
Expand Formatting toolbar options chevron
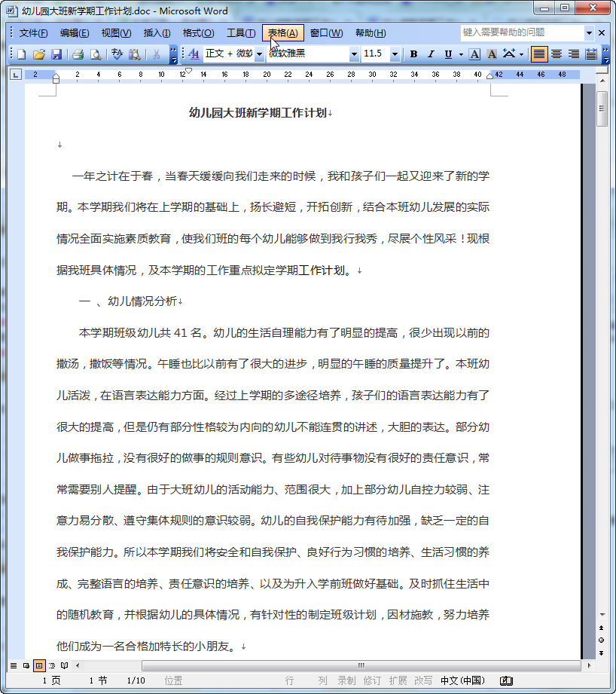[x=605, y=54]
